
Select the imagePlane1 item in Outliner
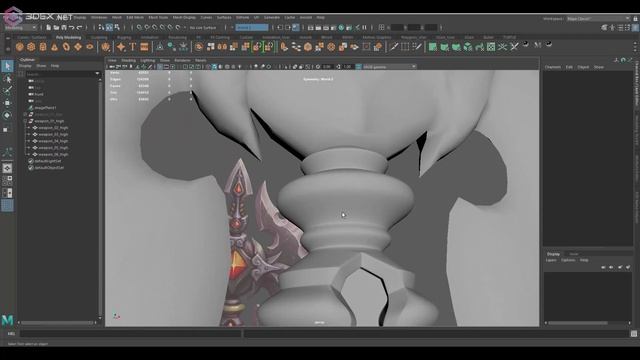click(x=45, y=108)
